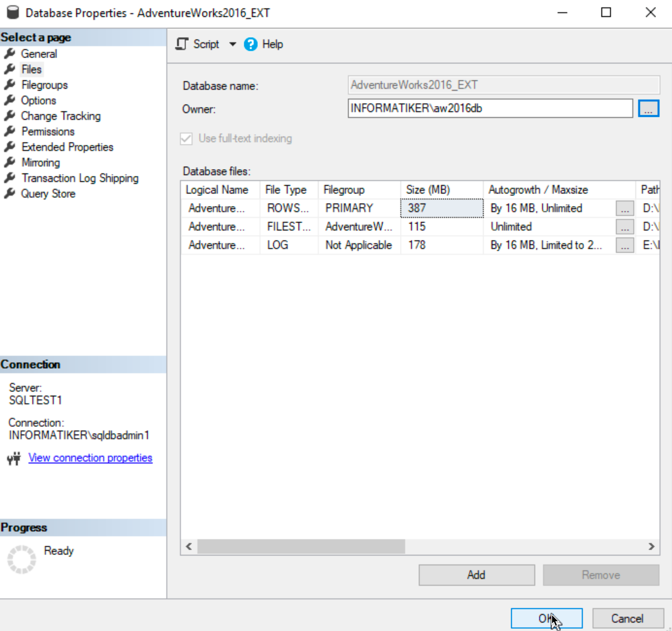Screen dimensions: 672x631
Task: Click the connection properties plug icon
Action: 14,458
